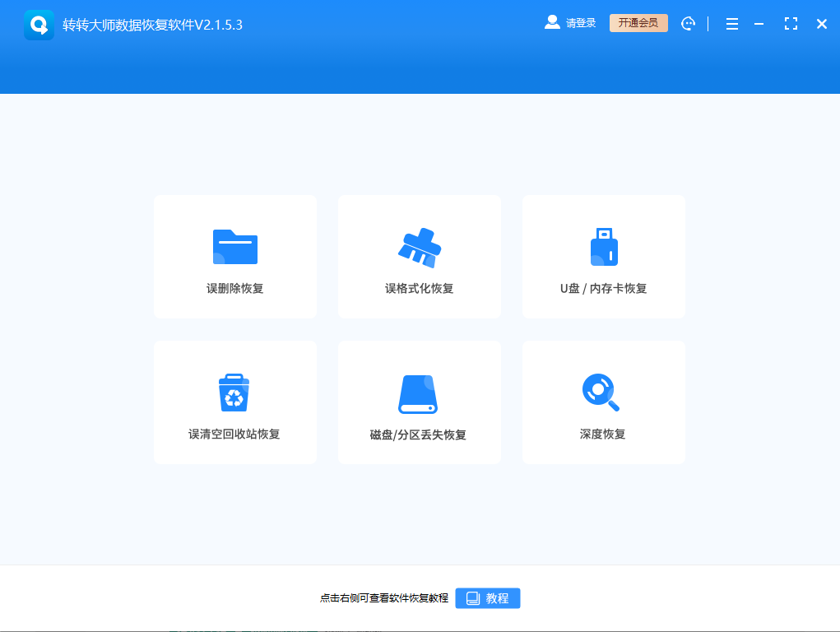Select the hard disk icon for 磁盘/分区丢失恢复
The image size is (840, 632).
pyautogui.click(x=420, y=392)
